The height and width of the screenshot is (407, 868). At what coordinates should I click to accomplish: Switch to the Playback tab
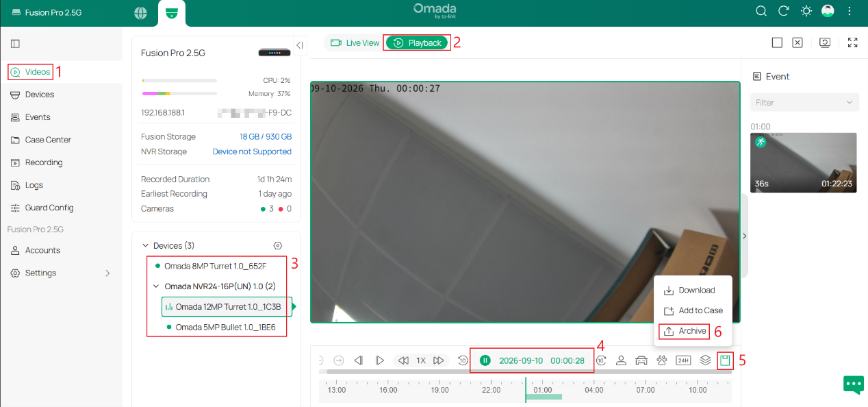tap(416, 42)
